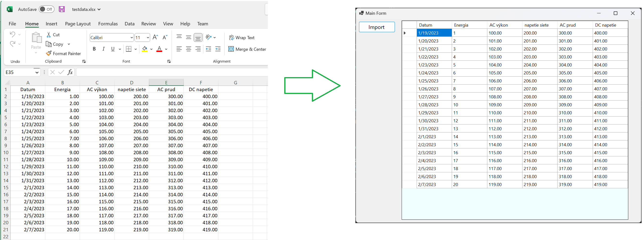
Task: Click the Orientation text angle icon
Action: pos(208,37)
